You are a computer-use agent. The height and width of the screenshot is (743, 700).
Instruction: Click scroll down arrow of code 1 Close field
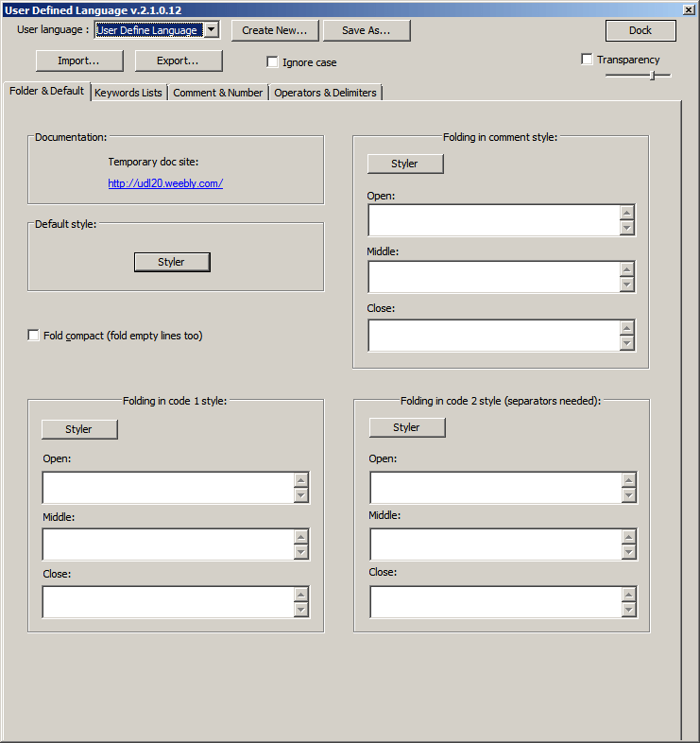click(x=301, y=610)
